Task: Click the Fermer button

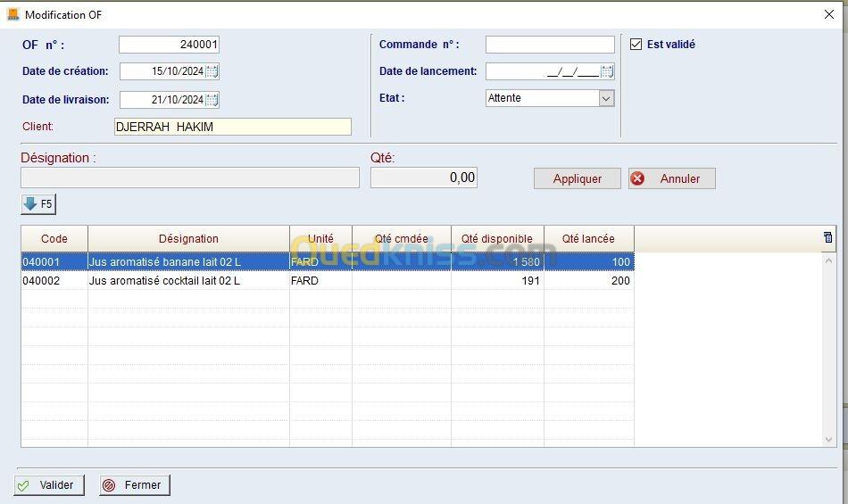Action: (134, 485)
